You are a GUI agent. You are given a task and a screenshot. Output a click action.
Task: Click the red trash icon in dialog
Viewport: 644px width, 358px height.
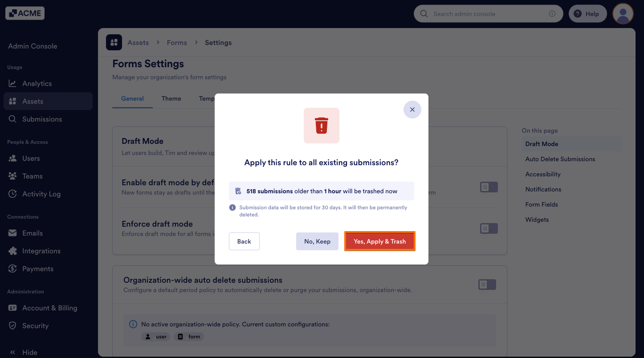pyautogui.click(x=322, y=126)
